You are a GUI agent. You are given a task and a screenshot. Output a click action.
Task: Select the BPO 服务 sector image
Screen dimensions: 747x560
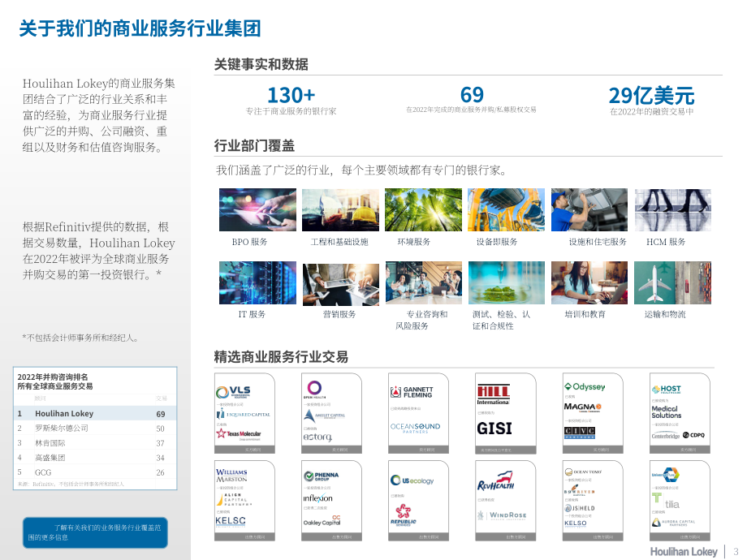[x=257, y=209]
